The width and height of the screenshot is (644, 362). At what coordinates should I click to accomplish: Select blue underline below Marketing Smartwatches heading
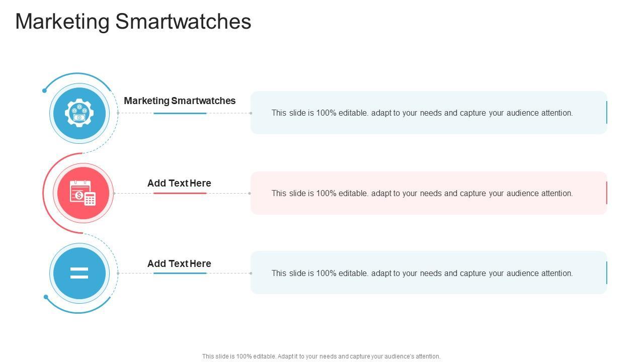click(x=180, y=113)
